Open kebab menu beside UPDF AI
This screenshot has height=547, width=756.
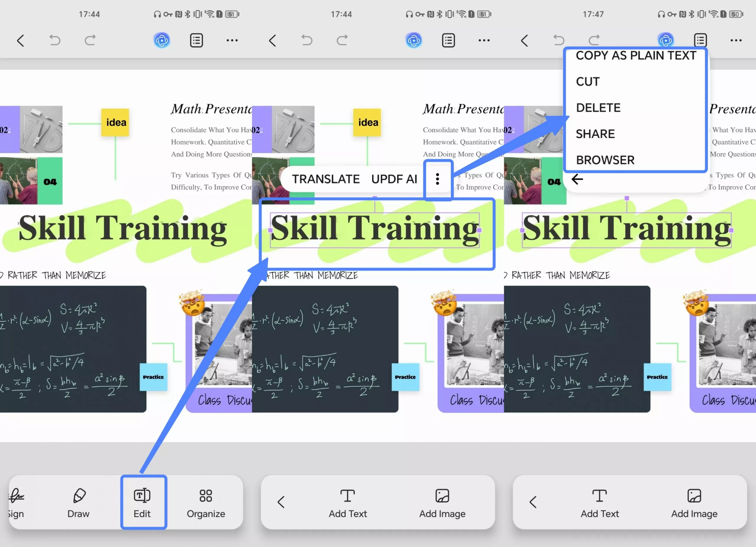438,179
